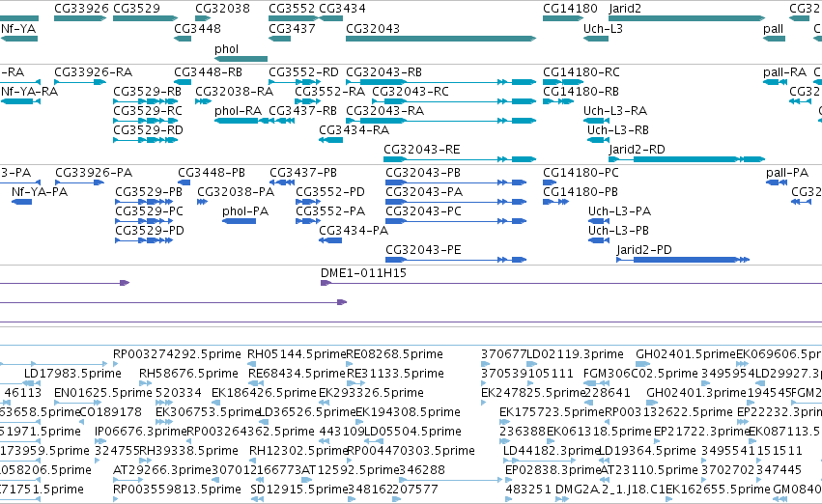Select EST LD02119.3prime

coord(575,354)
